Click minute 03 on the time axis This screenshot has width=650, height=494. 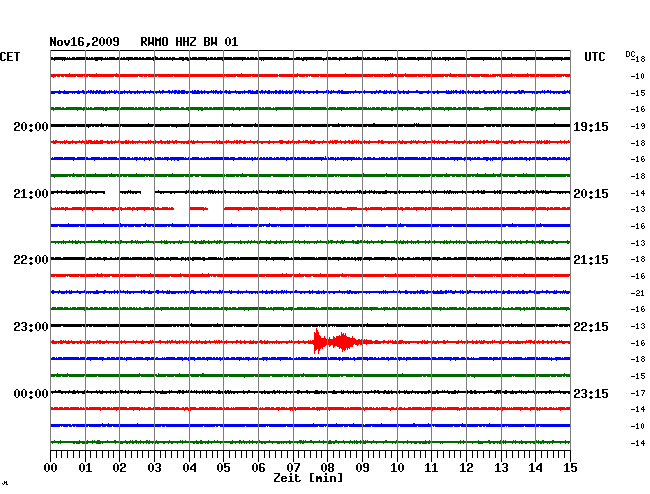coord(154,468)
